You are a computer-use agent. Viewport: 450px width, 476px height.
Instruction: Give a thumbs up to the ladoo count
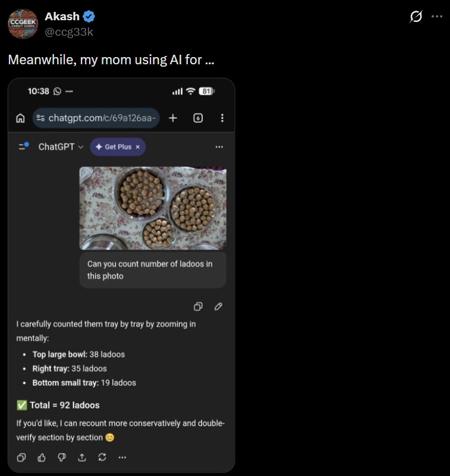[41, 457]
